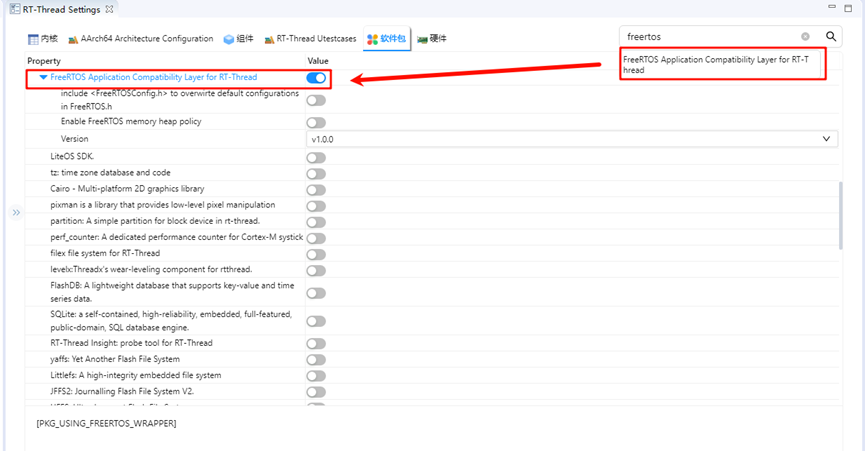Select the Version property label
This screenshot has height=451, width=865.
[x=74, y=139]
